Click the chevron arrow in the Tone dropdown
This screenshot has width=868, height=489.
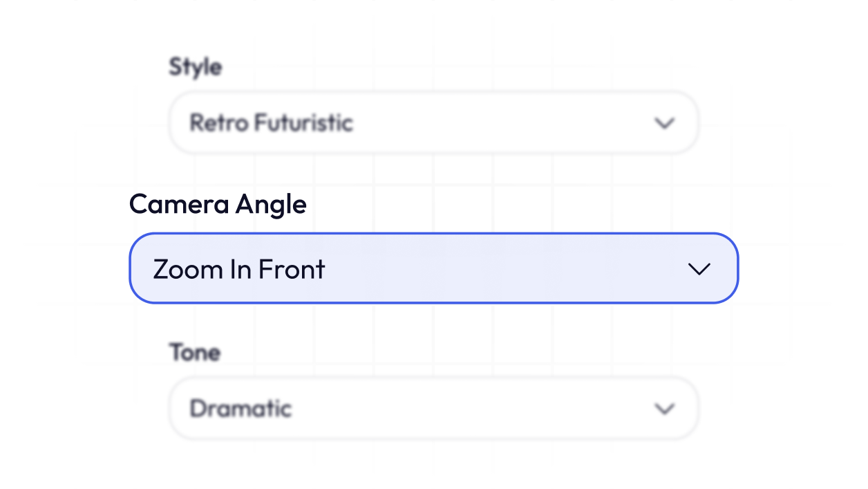click(x=664, y=409)
